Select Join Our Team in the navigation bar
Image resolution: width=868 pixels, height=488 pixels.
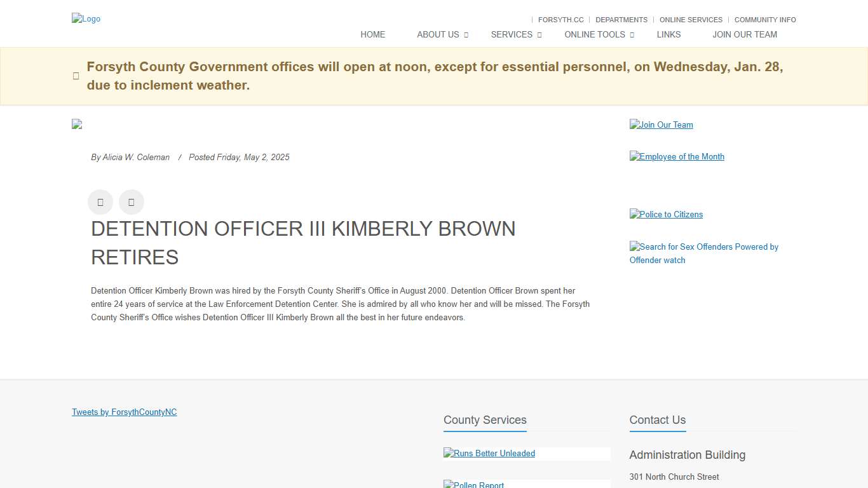(744, 34)
